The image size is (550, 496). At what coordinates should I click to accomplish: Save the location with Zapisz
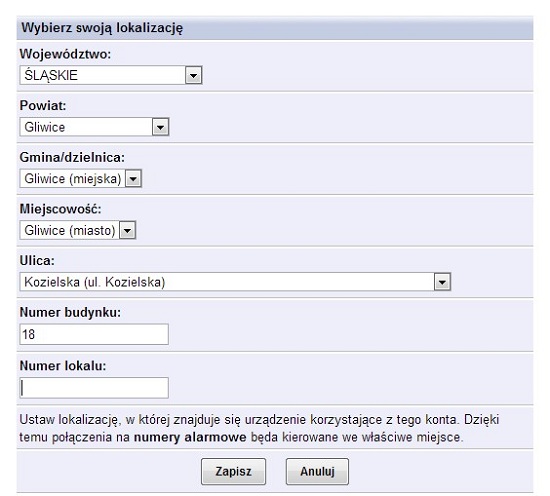(233, 471)
